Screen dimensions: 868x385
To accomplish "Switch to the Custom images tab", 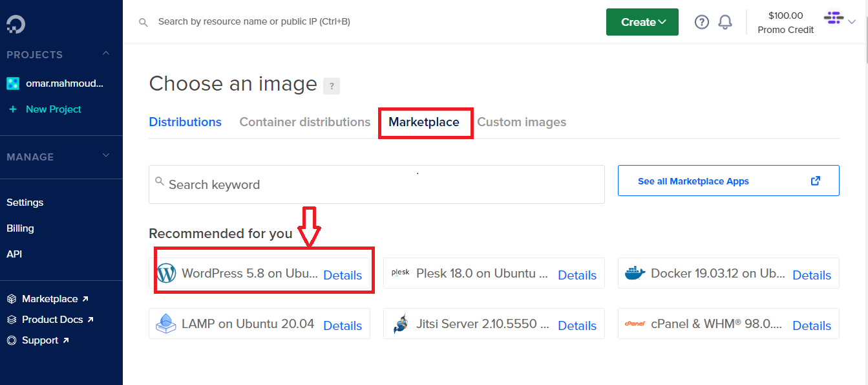I will point(522,122).
